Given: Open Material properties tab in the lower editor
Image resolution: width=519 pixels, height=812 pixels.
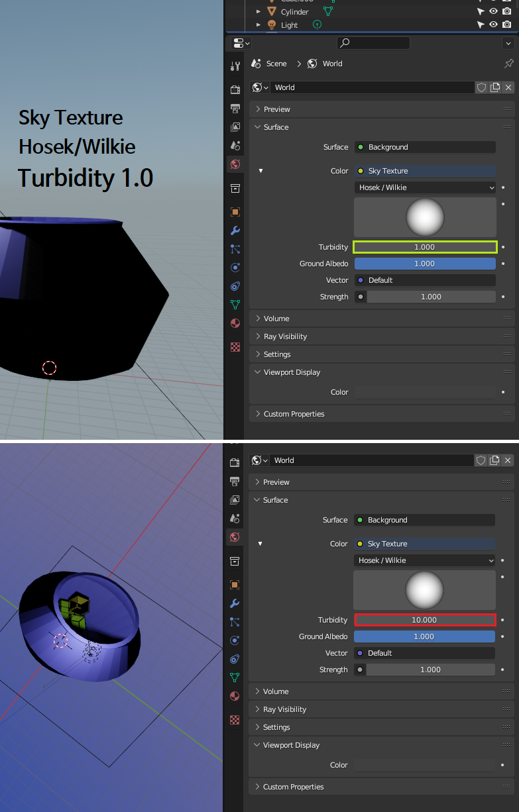Looking at the screenshot, I should tap(235, 696).
